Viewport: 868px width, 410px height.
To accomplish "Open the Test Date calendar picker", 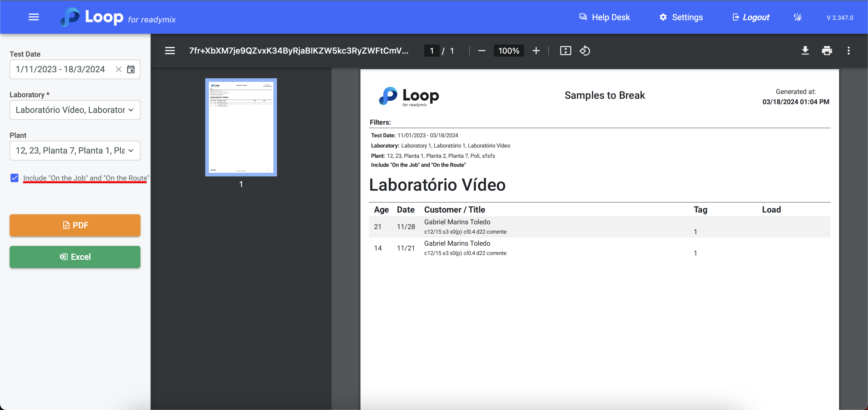I will point(131,69).
